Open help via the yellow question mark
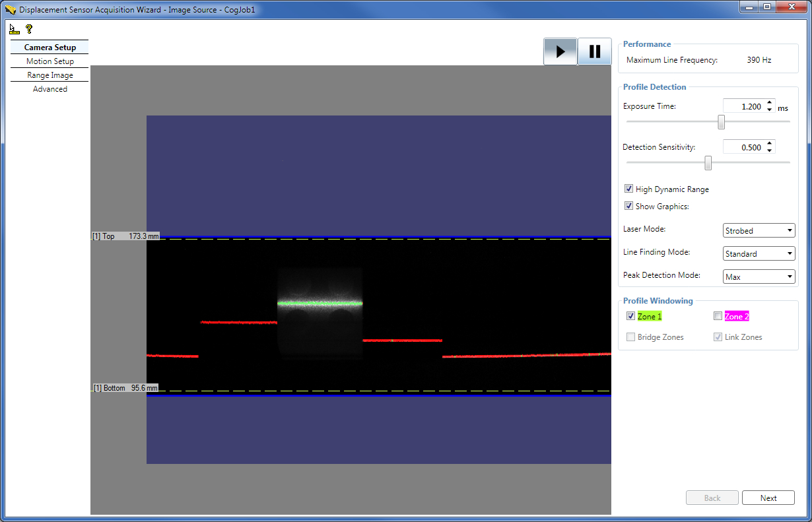This screenshot has height=522, width=812. (x=29, y=29)
